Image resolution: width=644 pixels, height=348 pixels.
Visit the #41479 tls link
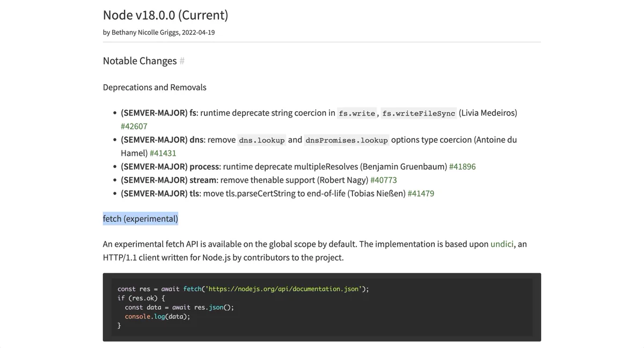point(421,193)
